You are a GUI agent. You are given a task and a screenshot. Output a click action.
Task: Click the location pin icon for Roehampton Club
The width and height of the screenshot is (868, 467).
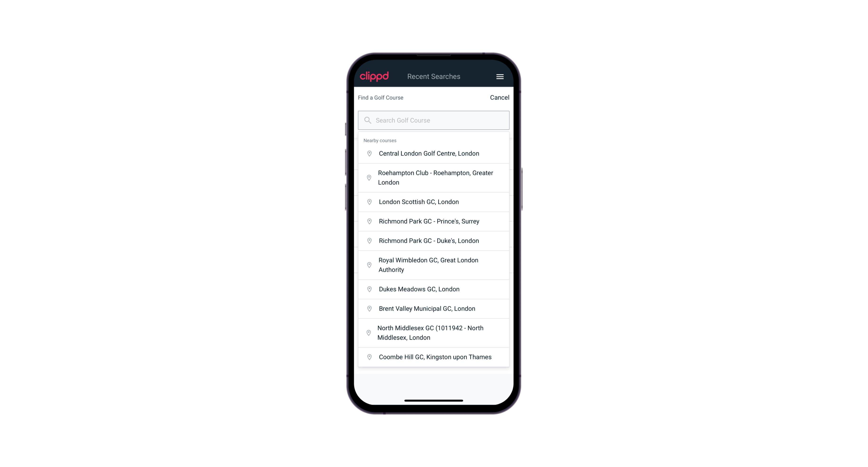[368, 178]
